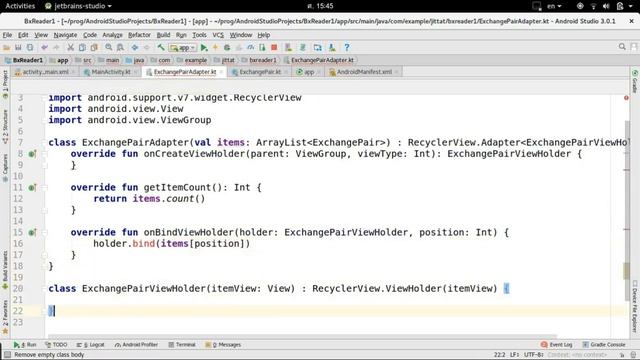The image size is (640, 360).
Task: Toggle tool window buttons icon in status bar
Action: [x=7, y=355]
